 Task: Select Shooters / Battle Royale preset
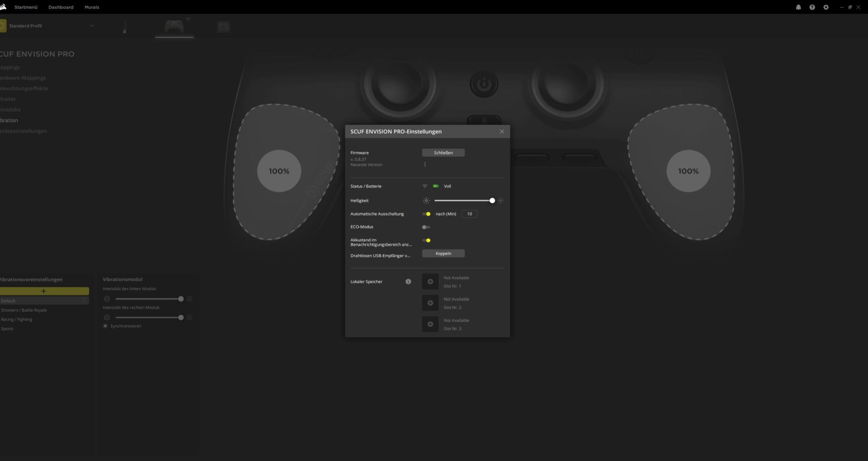tap(24, 310)
